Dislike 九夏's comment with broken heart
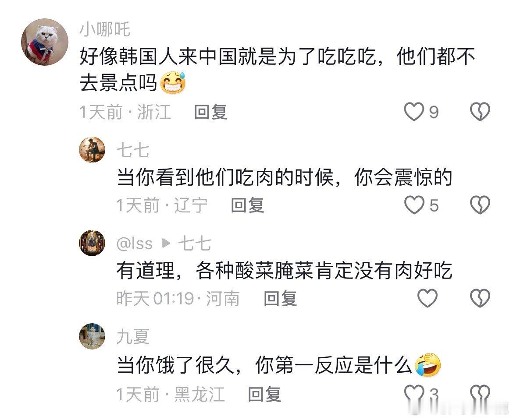The width and height of the screenshot is (513, 420). (x=480, y=394)
